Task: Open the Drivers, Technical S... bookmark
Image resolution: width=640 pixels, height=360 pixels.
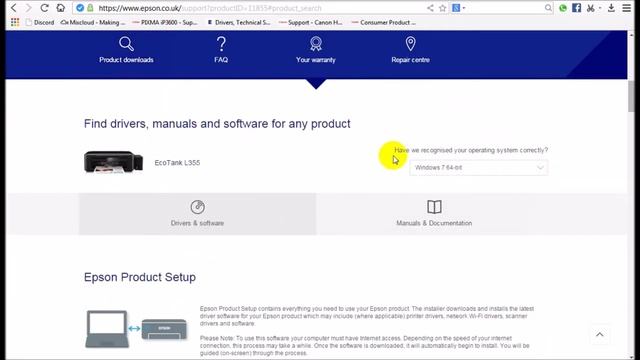Action: coord(238,22)
